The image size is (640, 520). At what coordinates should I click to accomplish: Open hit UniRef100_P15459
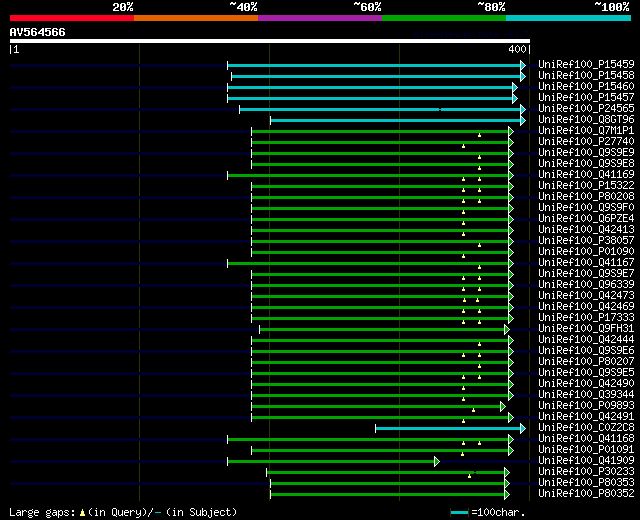tap(586, 64)
